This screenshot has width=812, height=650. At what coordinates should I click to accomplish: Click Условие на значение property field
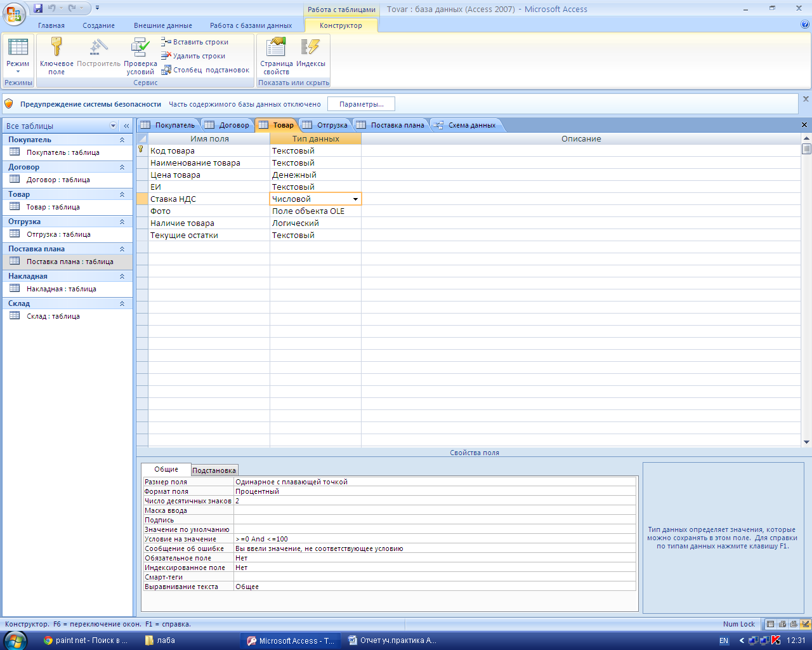435,539
